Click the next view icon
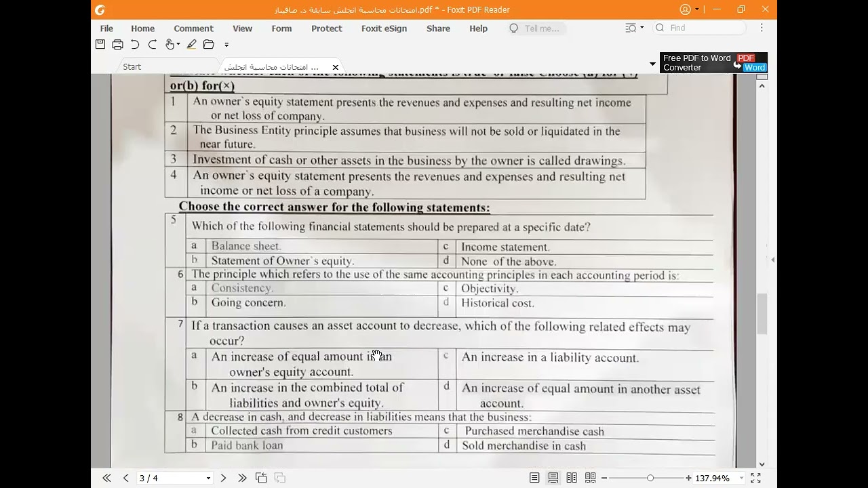Viewport: 868px width, 488px height. click(x=279, y=478)
